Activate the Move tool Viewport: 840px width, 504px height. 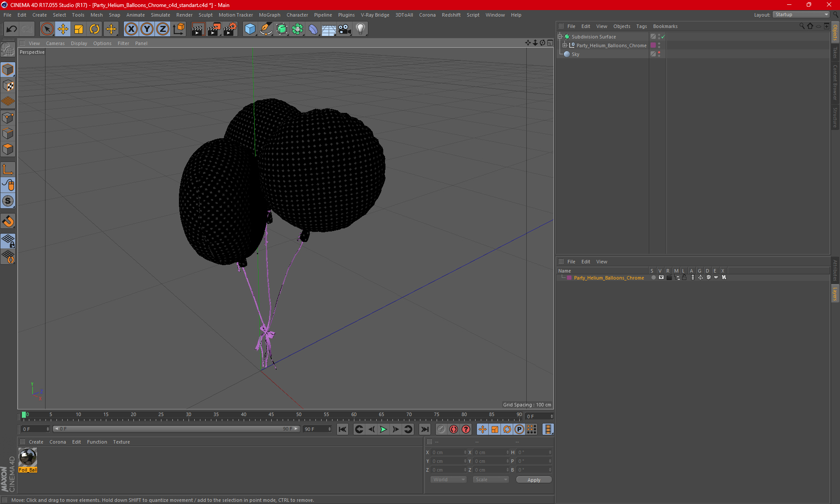[63, 29]
